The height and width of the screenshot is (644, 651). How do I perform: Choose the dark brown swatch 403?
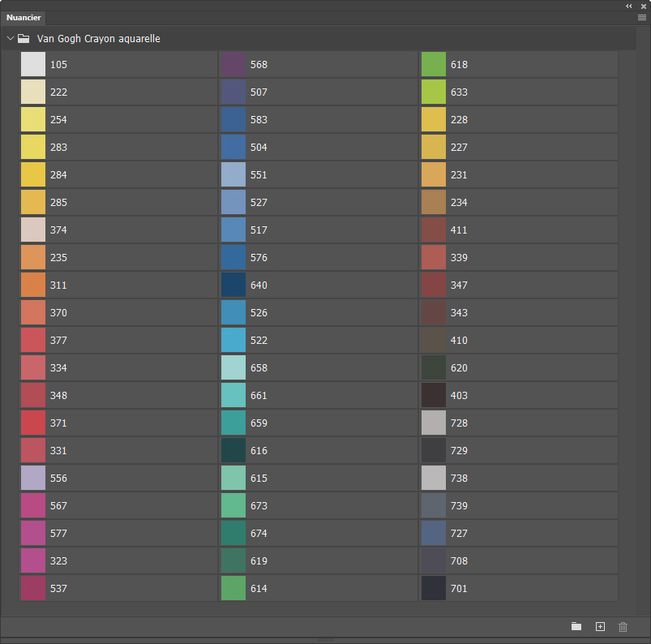click(434, 395)
